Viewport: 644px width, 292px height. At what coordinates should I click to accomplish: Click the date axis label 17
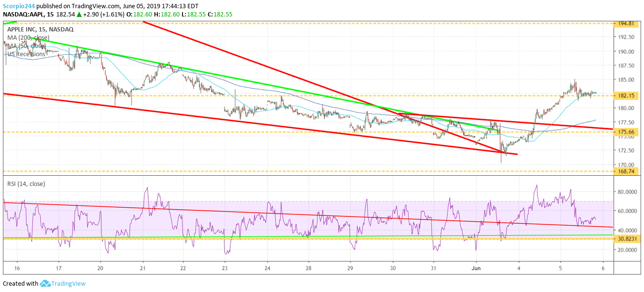pyautogui.click(x=59, y=269)
